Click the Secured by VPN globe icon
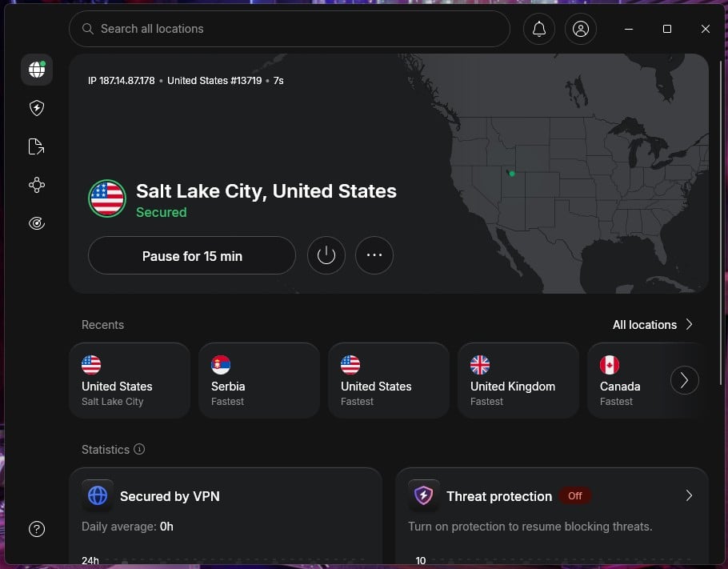The height and width of the screenshot is (569, 728). [x=98, y=495]
